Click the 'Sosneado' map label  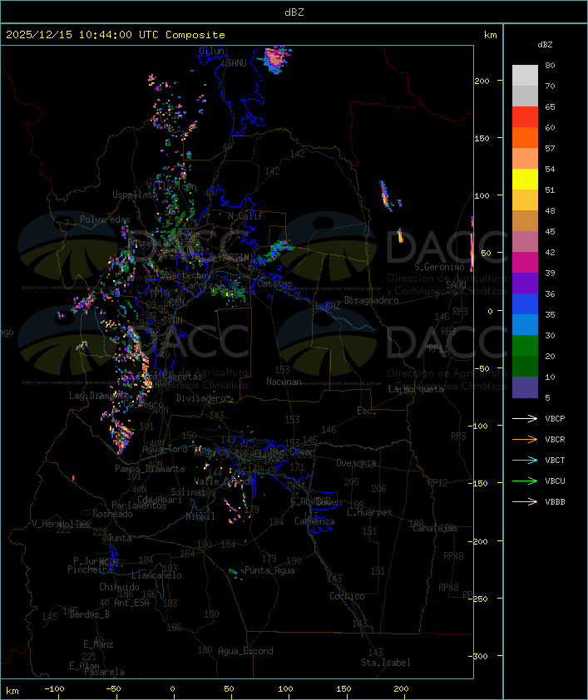(112, 514)
